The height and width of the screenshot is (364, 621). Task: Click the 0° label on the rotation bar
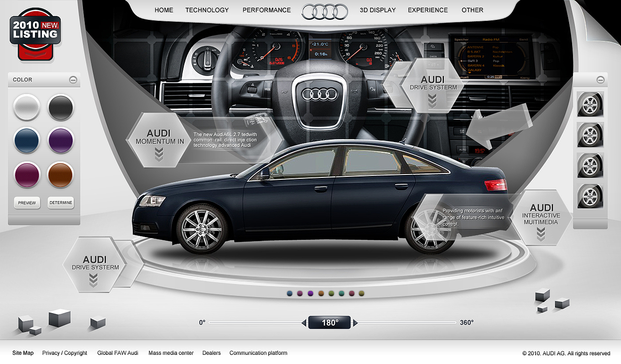(202, 322)
